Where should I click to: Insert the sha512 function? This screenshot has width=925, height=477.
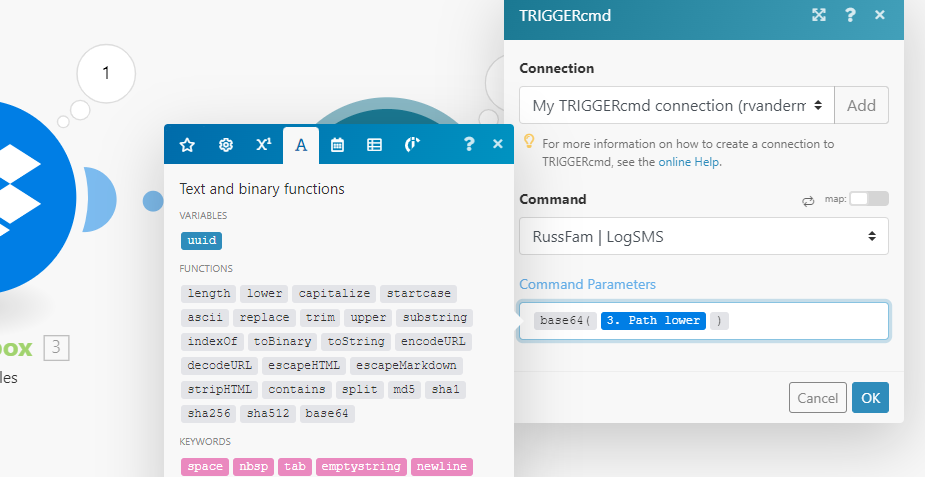pos(268,414)
